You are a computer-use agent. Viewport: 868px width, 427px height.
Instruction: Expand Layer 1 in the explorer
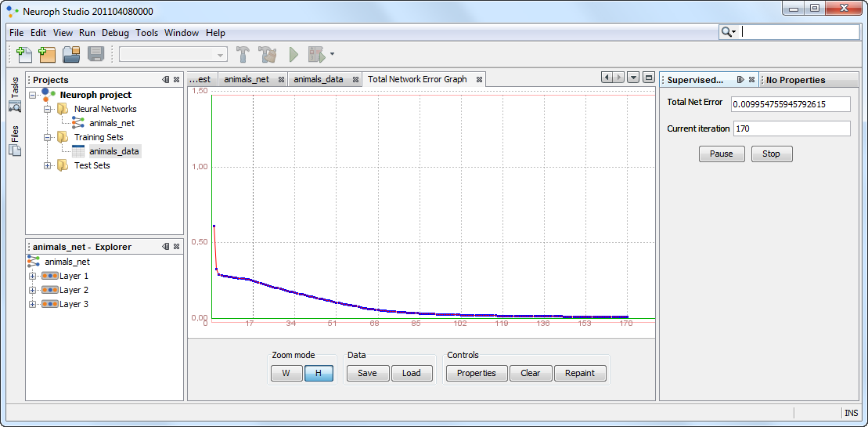click(x=32, y=276)
